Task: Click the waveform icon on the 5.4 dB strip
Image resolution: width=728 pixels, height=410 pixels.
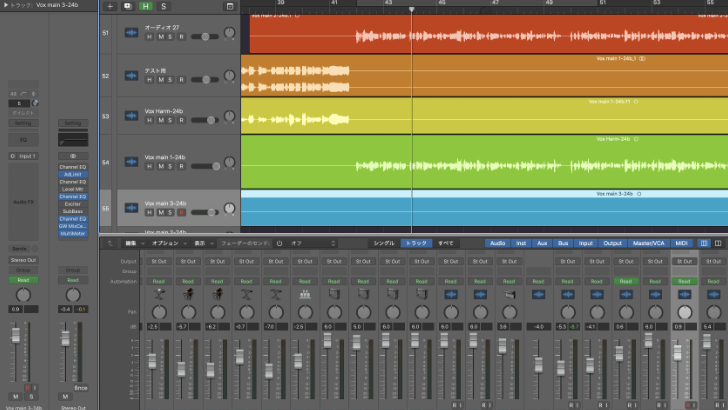Action: 714,294
